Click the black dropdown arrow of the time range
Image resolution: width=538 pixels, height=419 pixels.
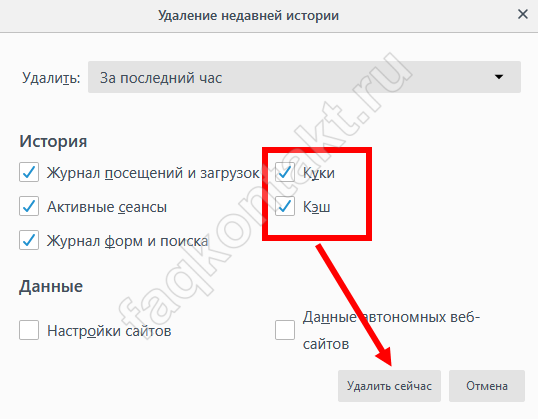(x=499, y=77)
